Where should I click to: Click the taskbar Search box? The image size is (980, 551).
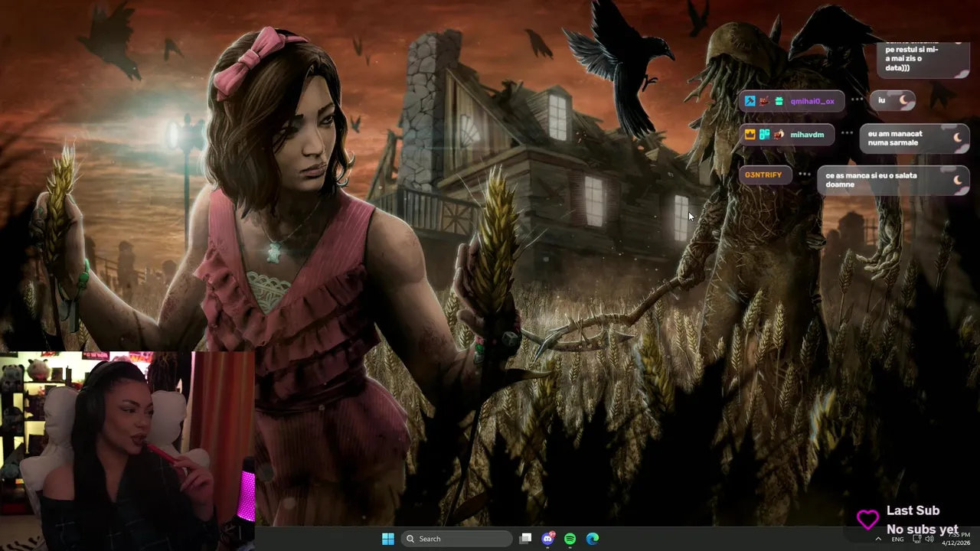pyautogui.click(x=457, y=539)
